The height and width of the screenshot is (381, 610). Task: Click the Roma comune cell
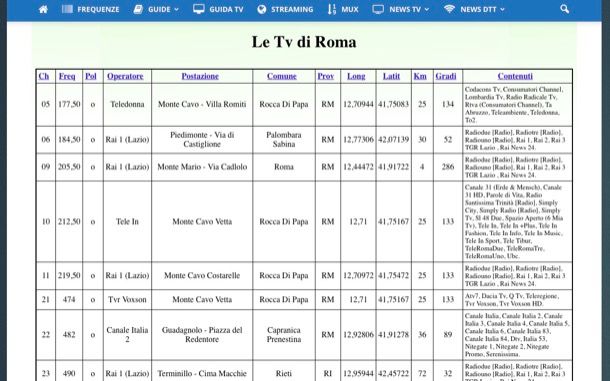click(x=284, y=167)
